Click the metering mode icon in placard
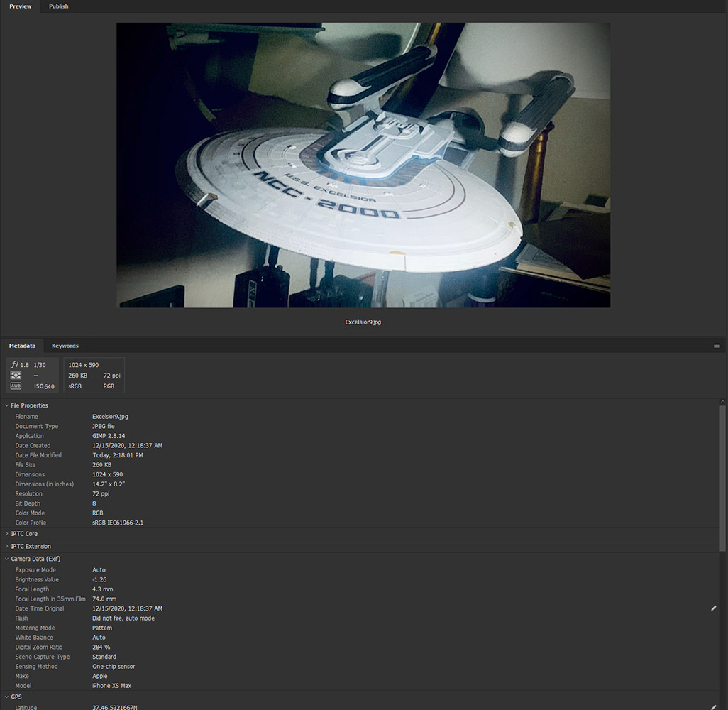 pyautogui.click(x=16, y=376)
